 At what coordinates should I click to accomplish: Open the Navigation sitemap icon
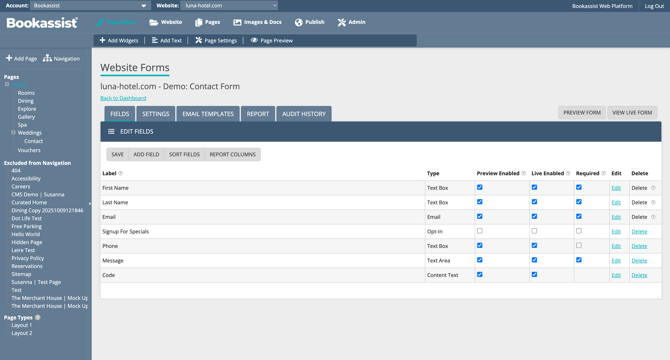(47, 58)
